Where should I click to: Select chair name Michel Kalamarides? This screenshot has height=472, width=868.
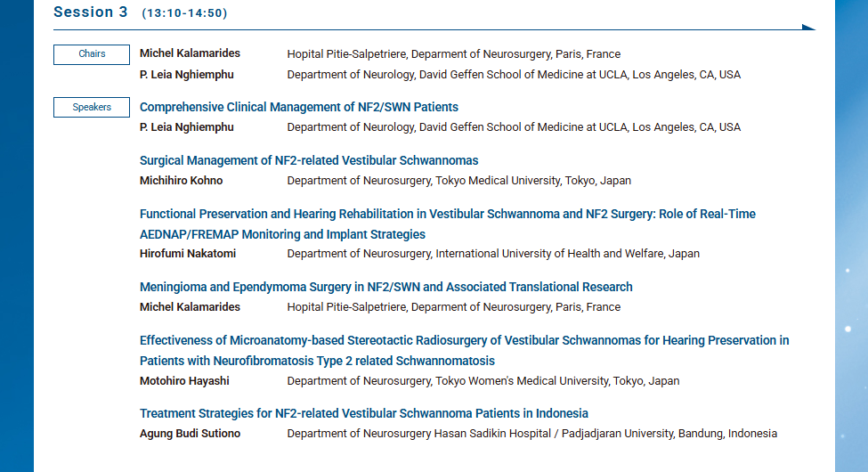[190, 53]
